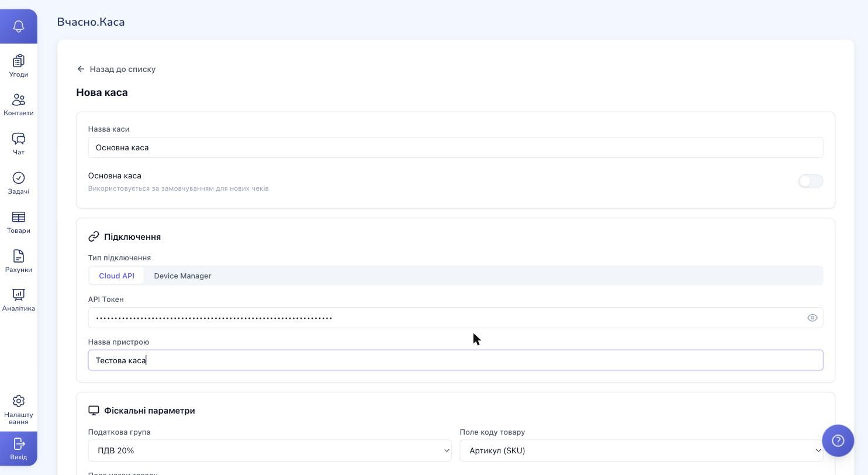
Task: Go to Товари in sidebar
Action: pos(19,222)
